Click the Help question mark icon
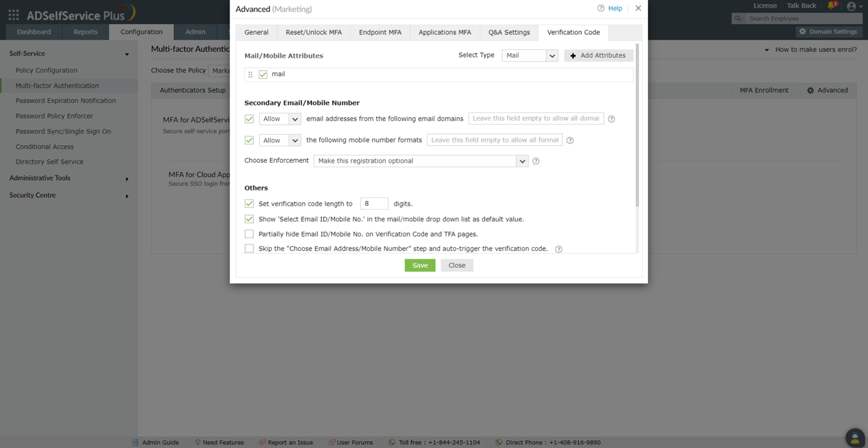Screen dimensions: 868x448 click(x=600, y=8)
